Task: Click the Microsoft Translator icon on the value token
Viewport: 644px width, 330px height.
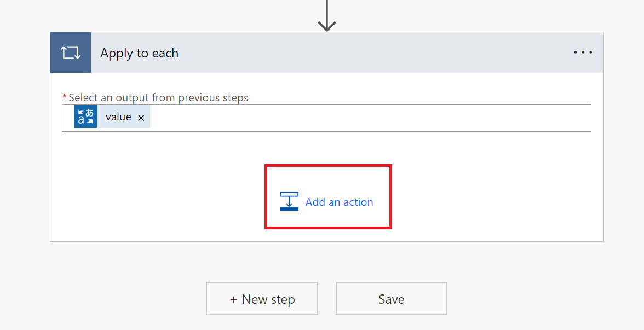Action: click(x=85, y=117)
